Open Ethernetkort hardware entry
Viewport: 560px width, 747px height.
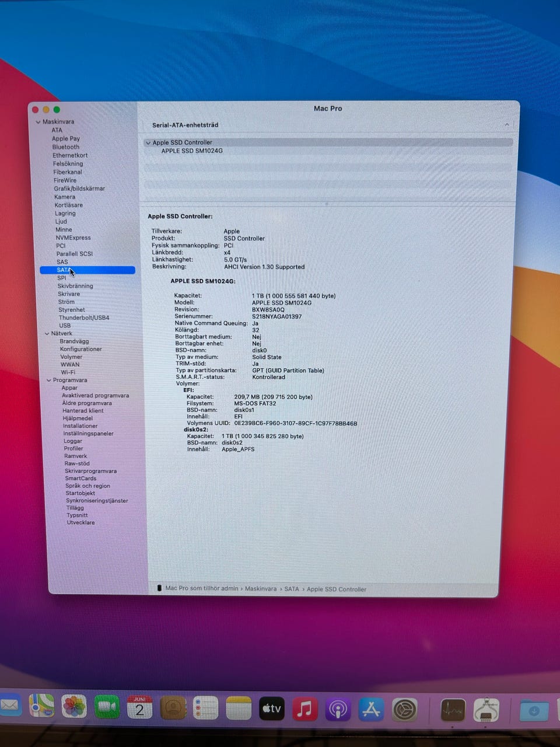coord(70,155)
